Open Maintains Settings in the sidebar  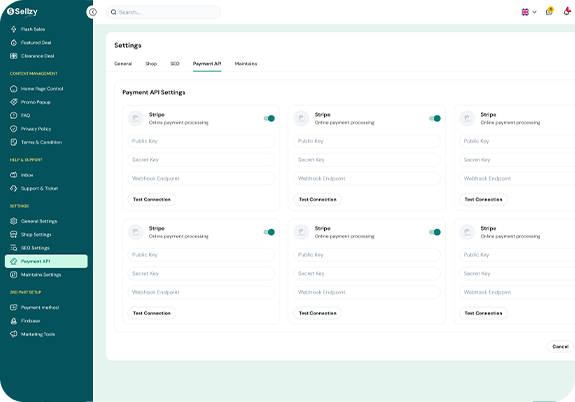coord(36,274)
